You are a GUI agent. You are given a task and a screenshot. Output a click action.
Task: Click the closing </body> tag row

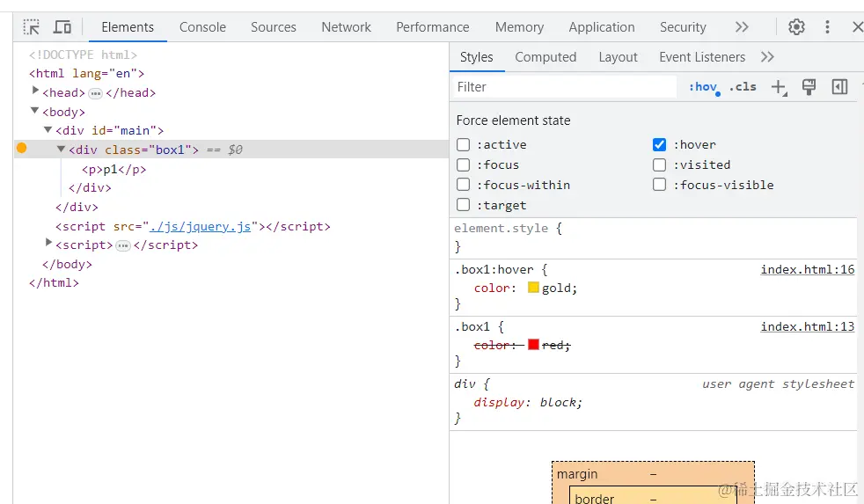pos(67,265)
